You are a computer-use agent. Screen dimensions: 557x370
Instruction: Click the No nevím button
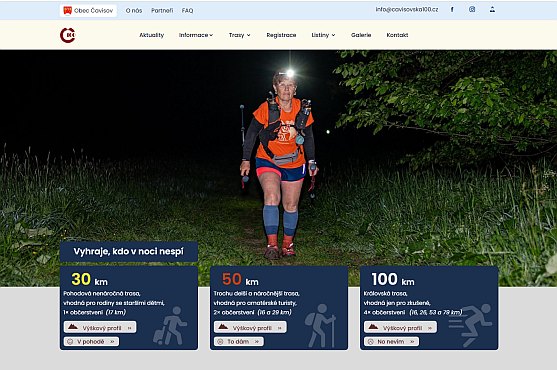391,342
